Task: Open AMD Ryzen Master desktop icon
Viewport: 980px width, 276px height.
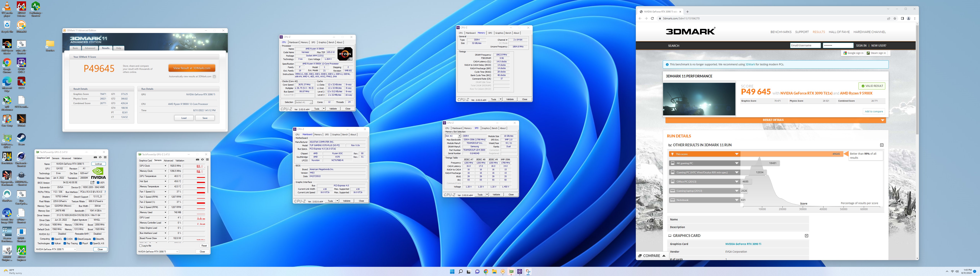Action: click(7, 46)
